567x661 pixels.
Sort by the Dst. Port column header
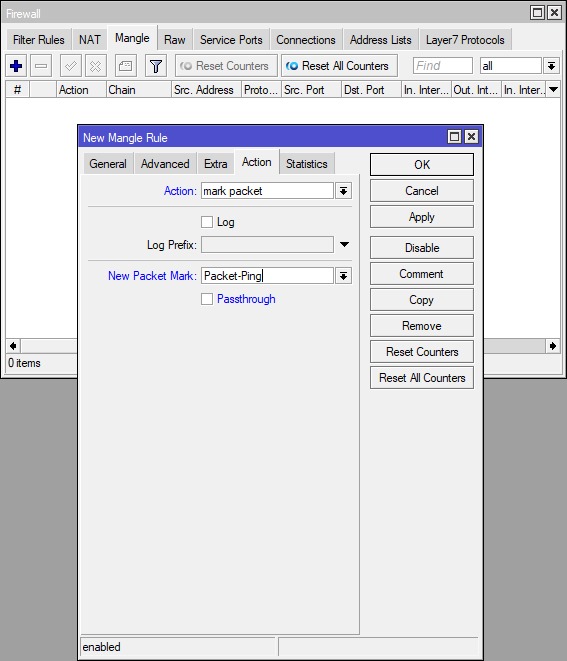(371, 89)
